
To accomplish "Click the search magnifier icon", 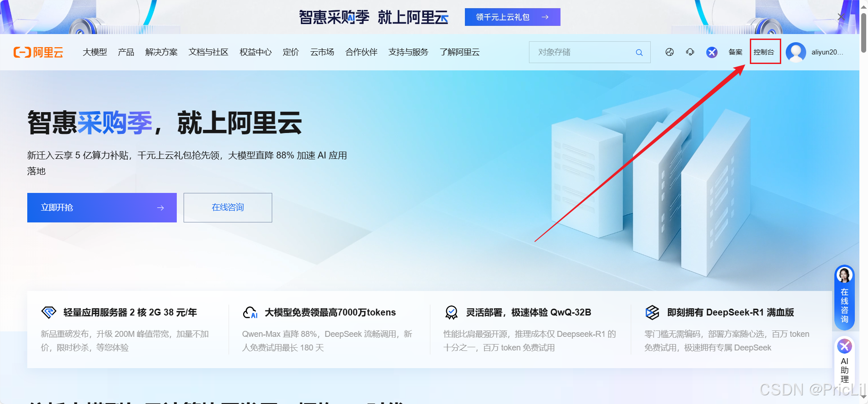I will click(639, 52).
